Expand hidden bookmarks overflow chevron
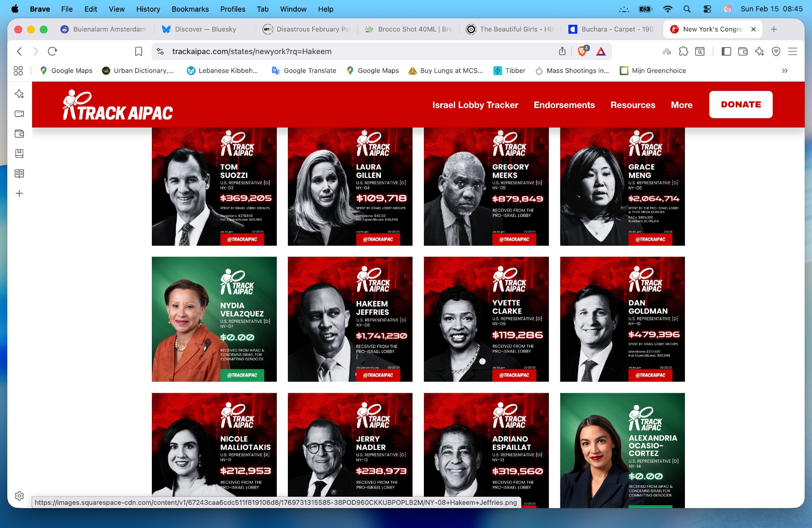Image resolution: width=812 pixels, height=528 pixels. [784, 71]
